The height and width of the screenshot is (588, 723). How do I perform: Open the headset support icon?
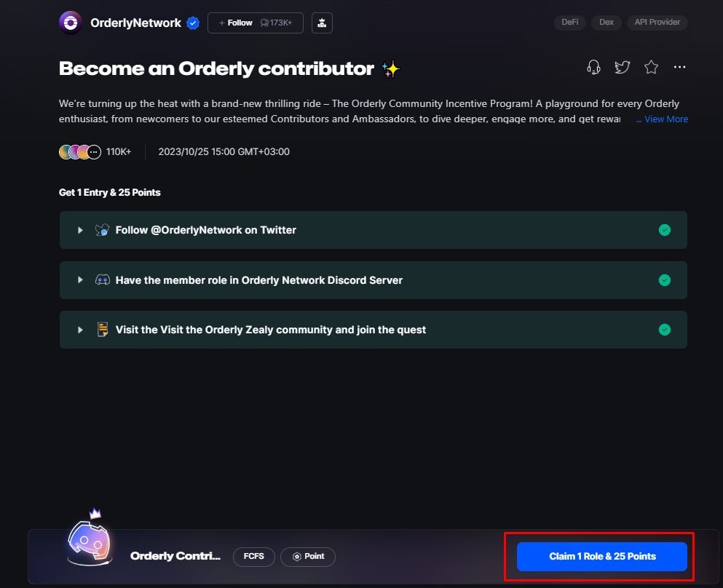pos(593,67)
